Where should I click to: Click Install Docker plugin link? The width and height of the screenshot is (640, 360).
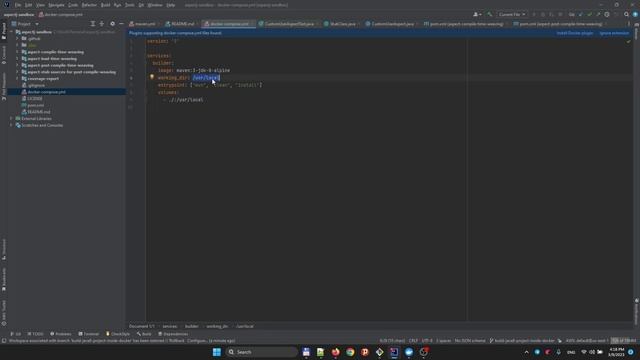[x=575, y=33]
